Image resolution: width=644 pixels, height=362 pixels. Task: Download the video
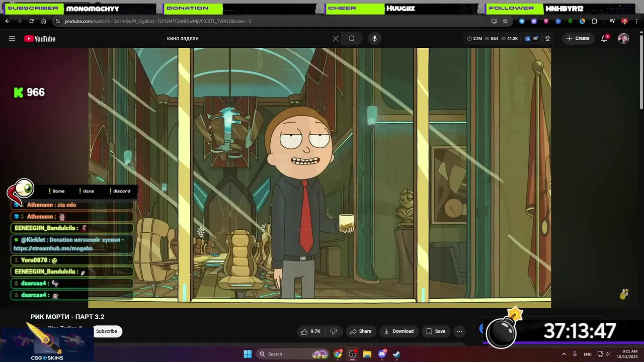(398, 331)
